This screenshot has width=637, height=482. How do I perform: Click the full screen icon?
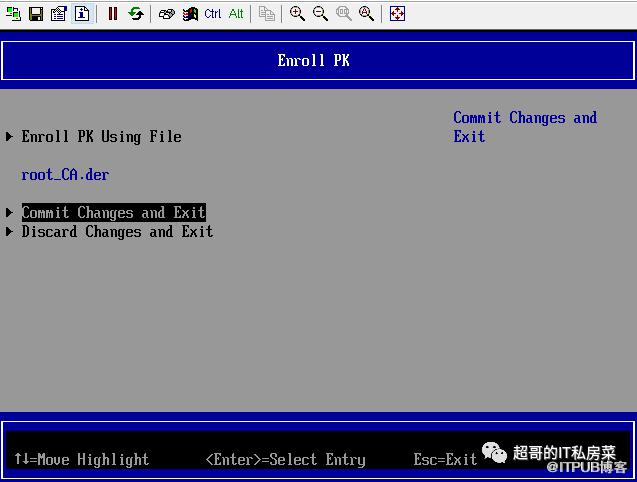click(x=397, y=14)
